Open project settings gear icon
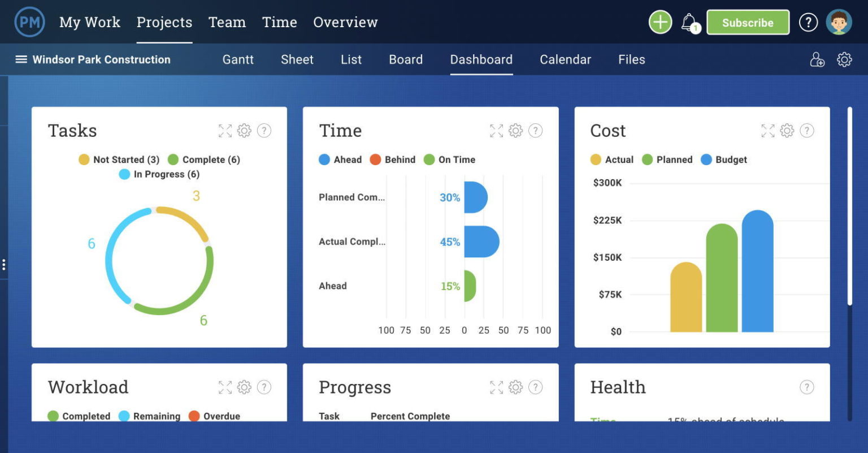Image resolution: width=868 pixels, height=453 pixels. click(x=844, y=59)
